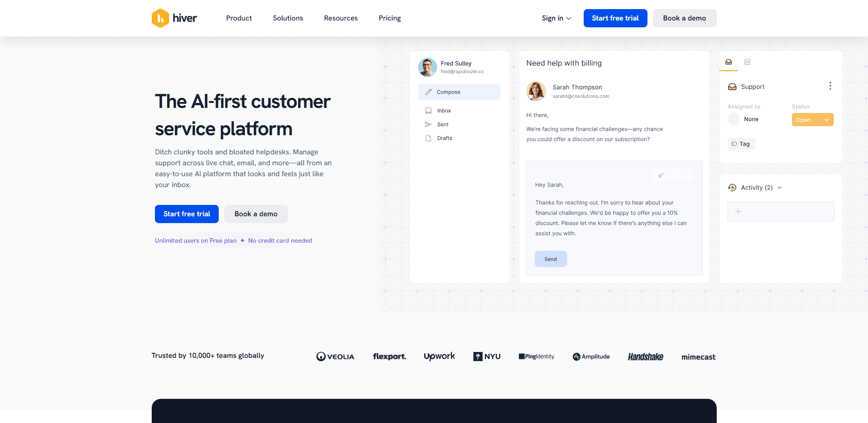The image size is (868, 423).
Task: Click Sarah Thompson's avatar photo
Action: pos(536,91)
